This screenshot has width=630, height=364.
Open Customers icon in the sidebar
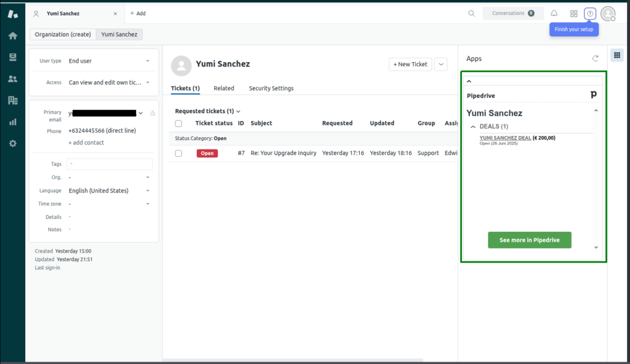13,79
